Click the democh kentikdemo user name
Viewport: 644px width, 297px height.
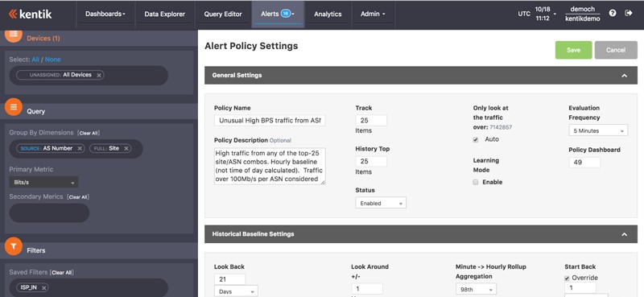[x=582, y=14]
